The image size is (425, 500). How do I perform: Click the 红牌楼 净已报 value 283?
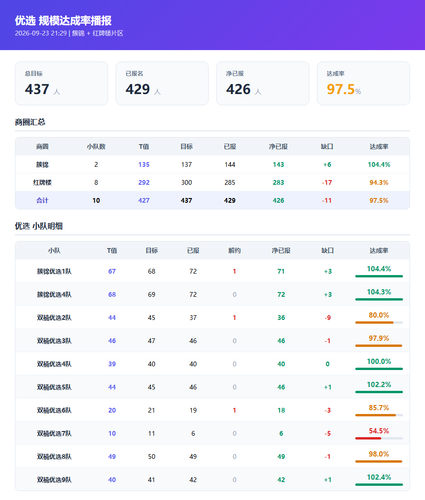(x=278, y=183)
